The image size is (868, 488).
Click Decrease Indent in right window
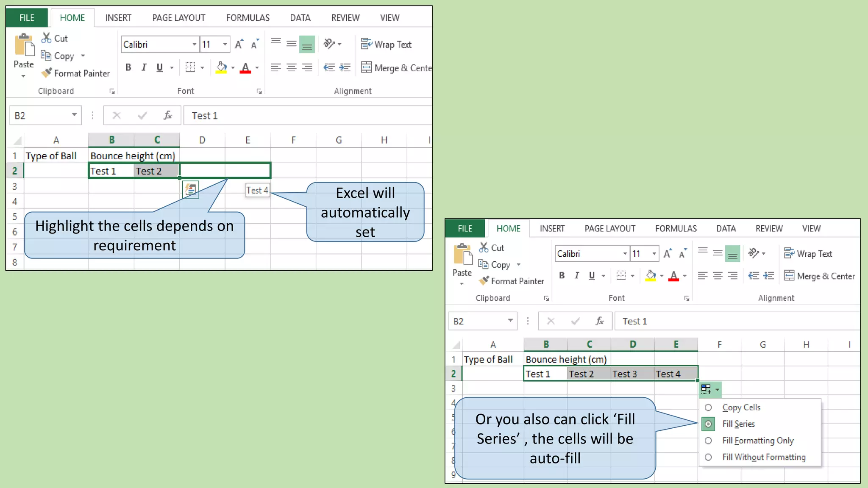(x=754, y=276)
